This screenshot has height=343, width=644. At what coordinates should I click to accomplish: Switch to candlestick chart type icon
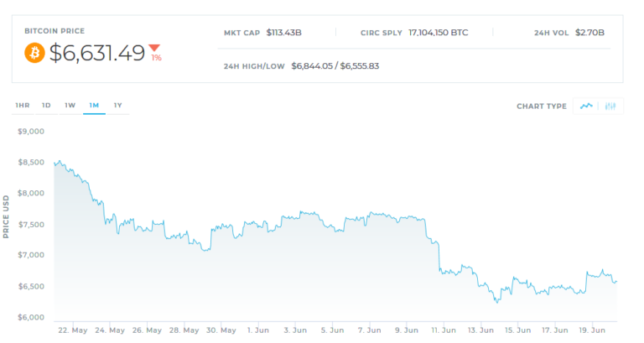click(x=610, y=106)
